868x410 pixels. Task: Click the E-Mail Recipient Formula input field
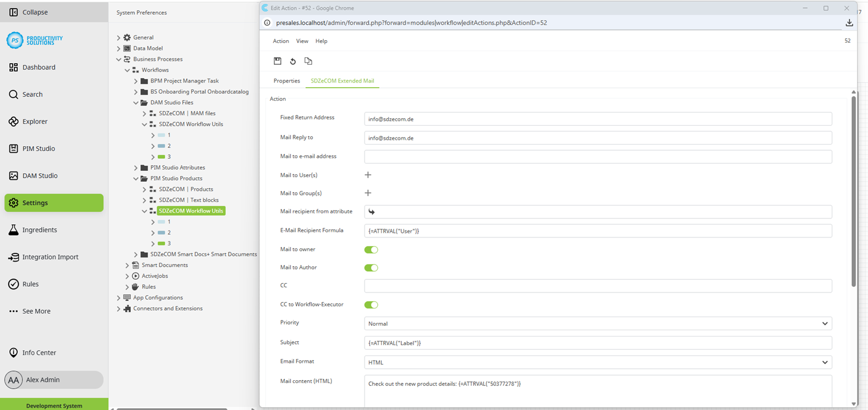597,231
